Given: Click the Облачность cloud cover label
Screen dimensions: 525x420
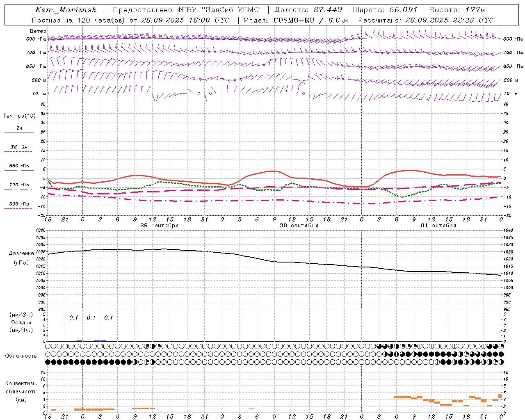Looking at the screenshot, I should (21, 356).
